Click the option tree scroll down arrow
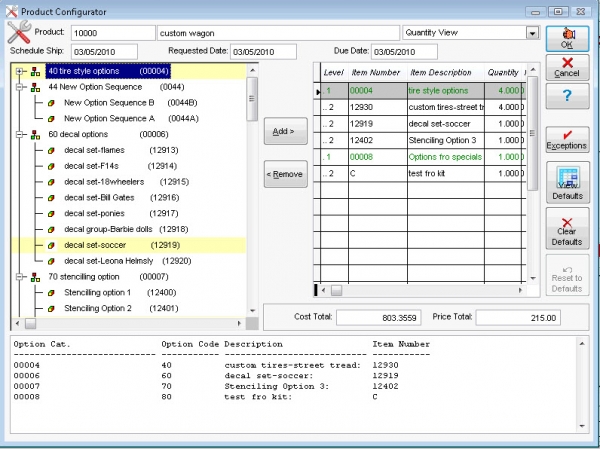The image size is (600, 449). [x=252, y=311]
